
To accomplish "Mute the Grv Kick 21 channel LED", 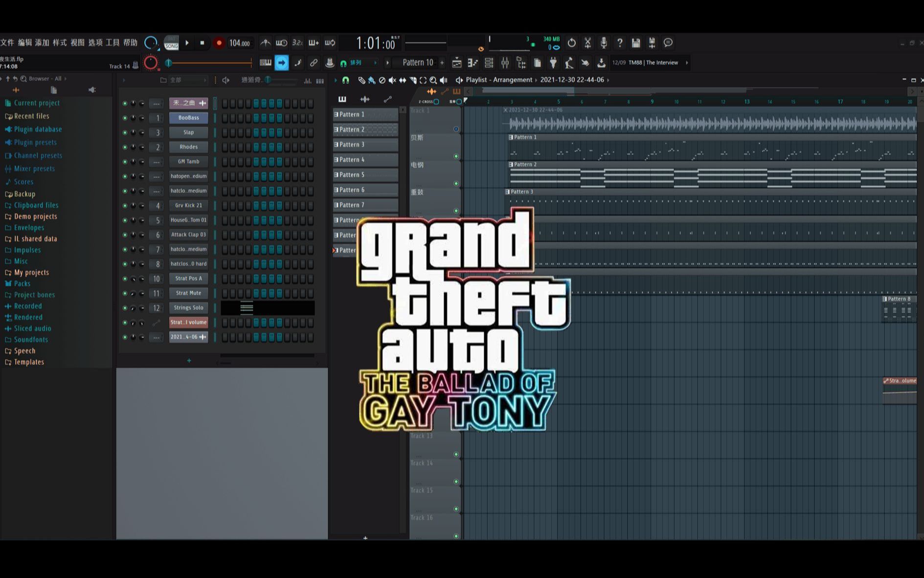I will pyautogui.click(x=125, y=206).
